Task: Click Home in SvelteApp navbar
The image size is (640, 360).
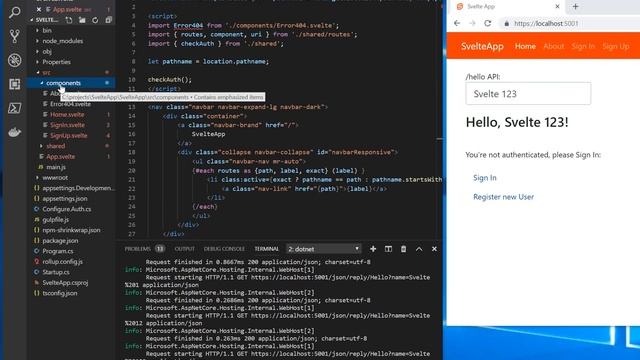Action: pos(525,47)
